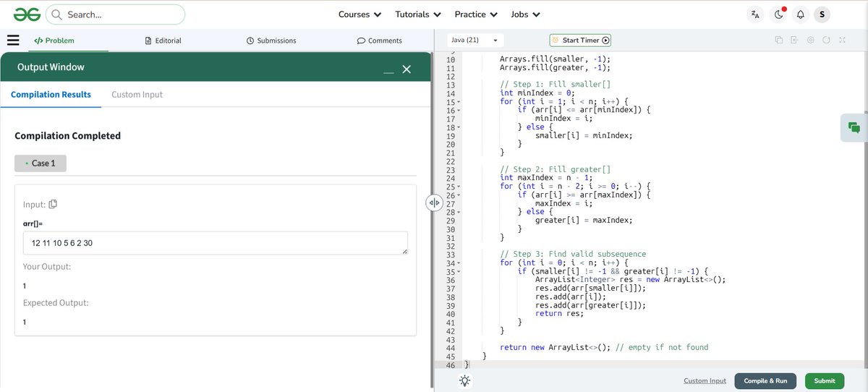The height and width of the screenshot is (392, 868).
Task: Open the language translate icon
Action: click(x=755, y=14)
